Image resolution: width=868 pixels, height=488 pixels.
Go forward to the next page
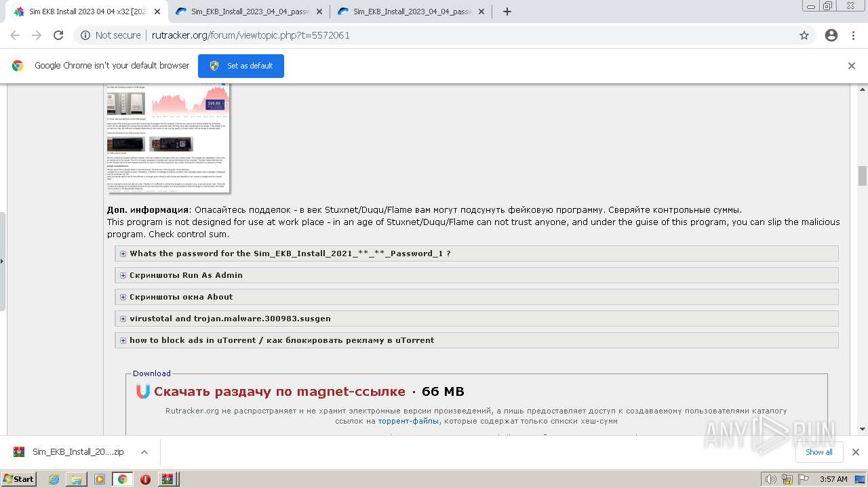point(37,35)
